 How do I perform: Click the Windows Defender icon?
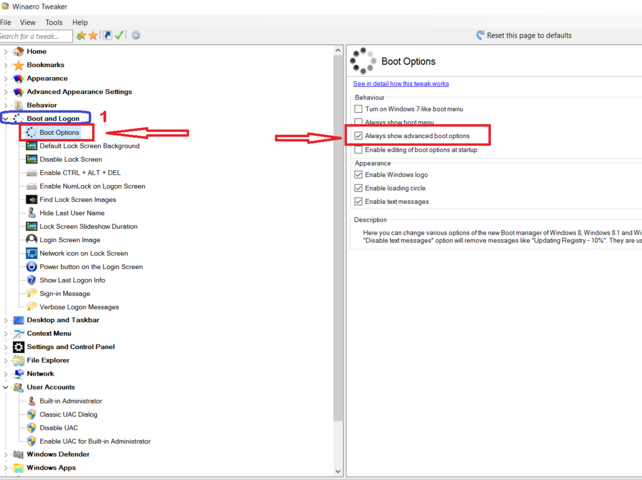(18, 454)
